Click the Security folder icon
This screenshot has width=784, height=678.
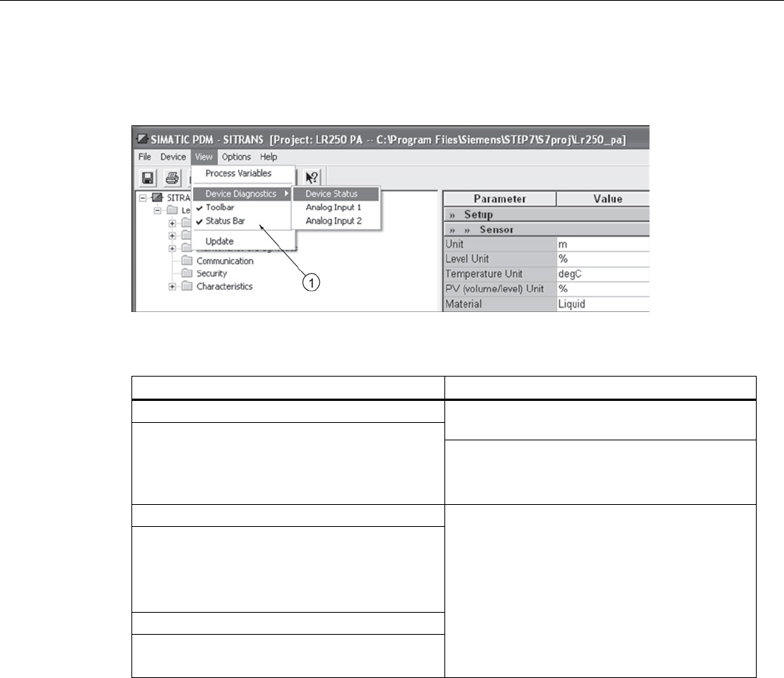tap(187, 273)
